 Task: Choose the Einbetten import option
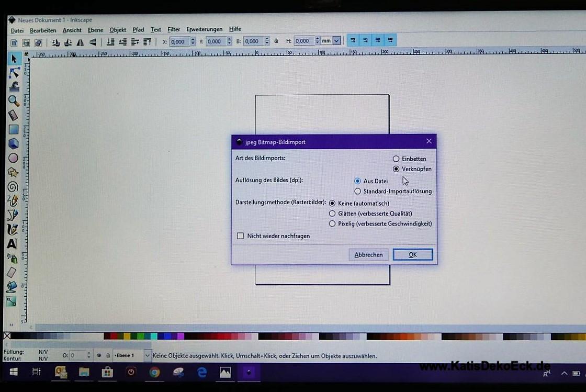(396, 159)
